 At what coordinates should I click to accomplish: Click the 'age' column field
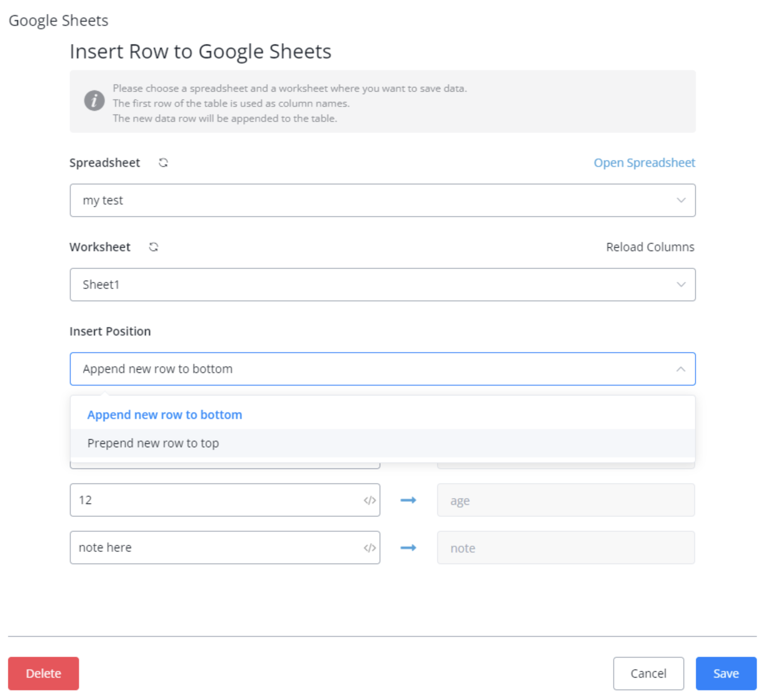tap(566, 500)
